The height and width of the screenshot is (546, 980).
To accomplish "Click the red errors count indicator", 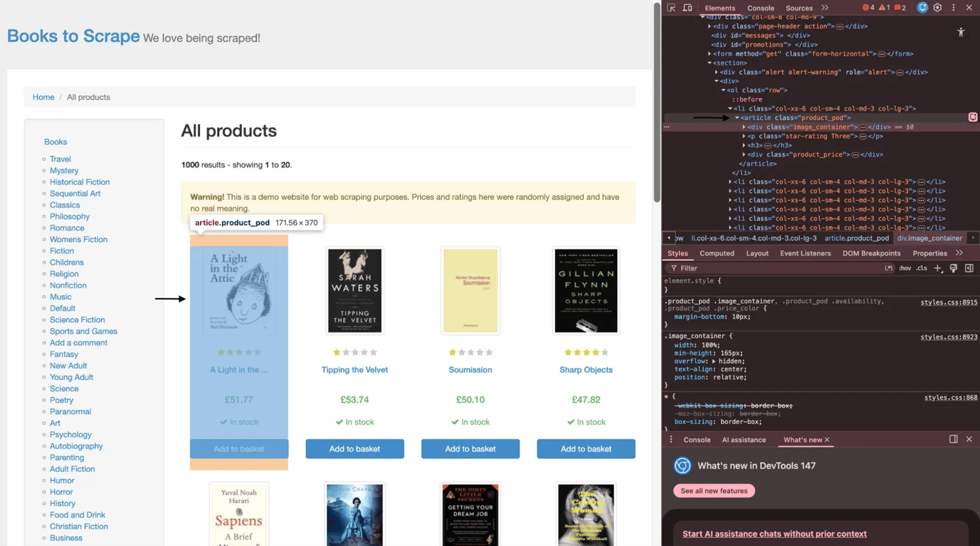I will point(868,8).
